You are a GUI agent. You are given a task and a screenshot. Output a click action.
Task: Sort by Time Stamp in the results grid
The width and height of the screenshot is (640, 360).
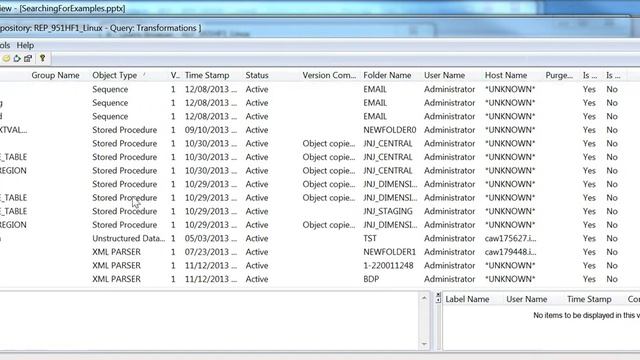[207, 76]
